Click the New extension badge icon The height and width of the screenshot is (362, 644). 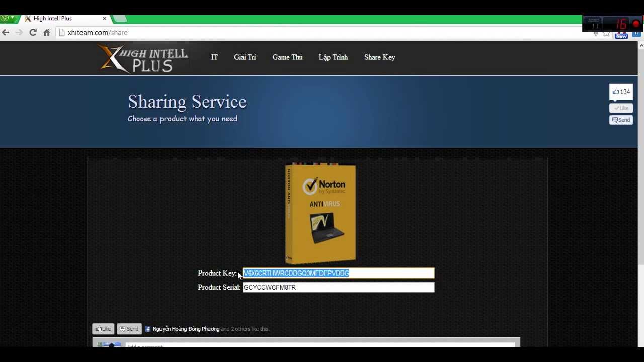pos(621,35)
